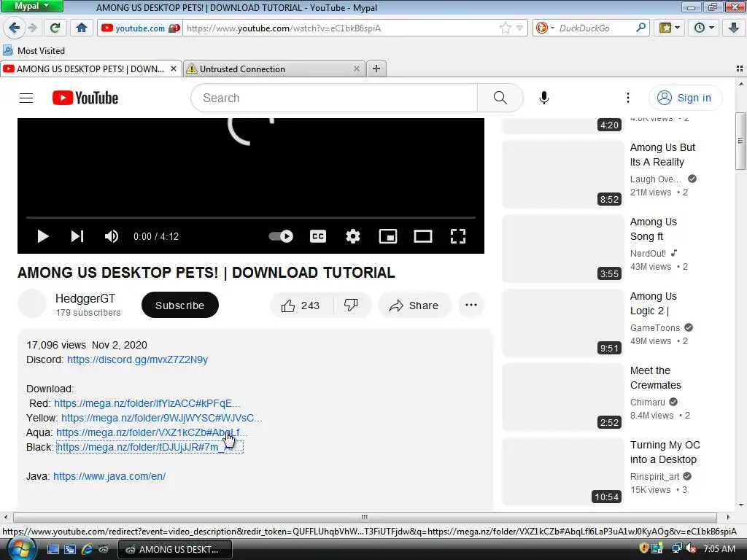Like the video with thumbs up
This screenshot has width=747, height=560.
[301, 306]
